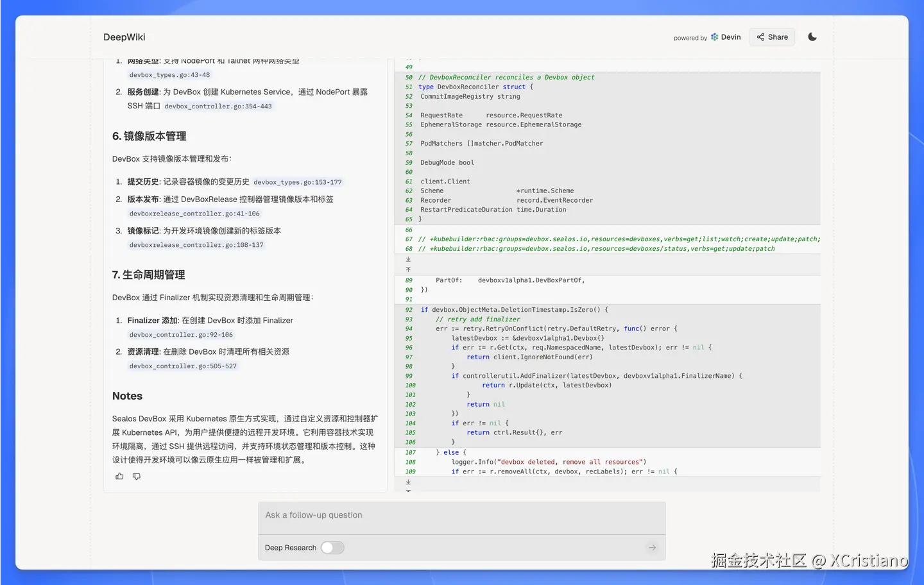Click the heading 7. 生命周期管理

pyautogui.click(x=149, y=275)
